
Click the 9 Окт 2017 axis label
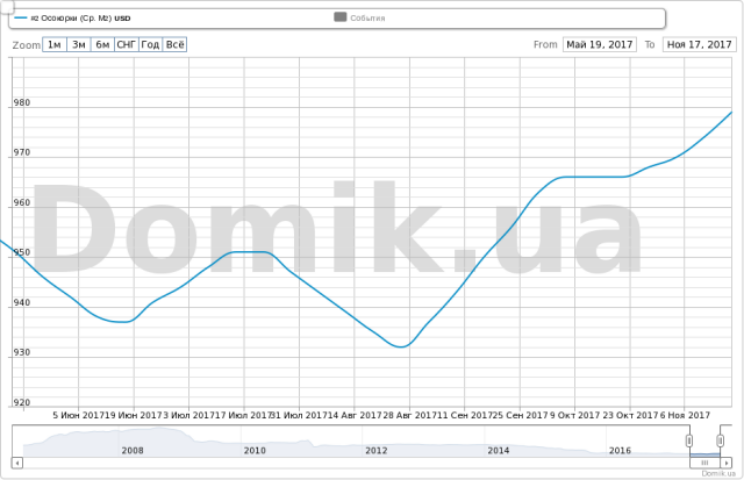(x=575, y=415)
